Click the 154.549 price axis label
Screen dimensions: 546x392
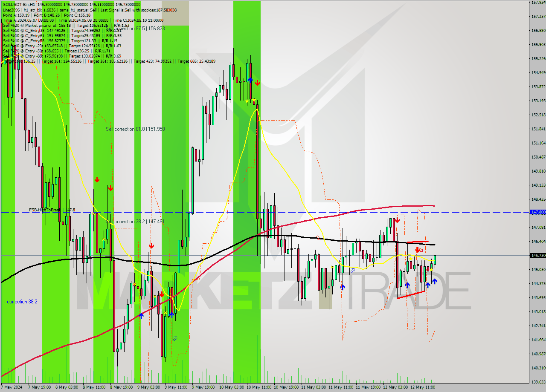(x=539, y=72)
